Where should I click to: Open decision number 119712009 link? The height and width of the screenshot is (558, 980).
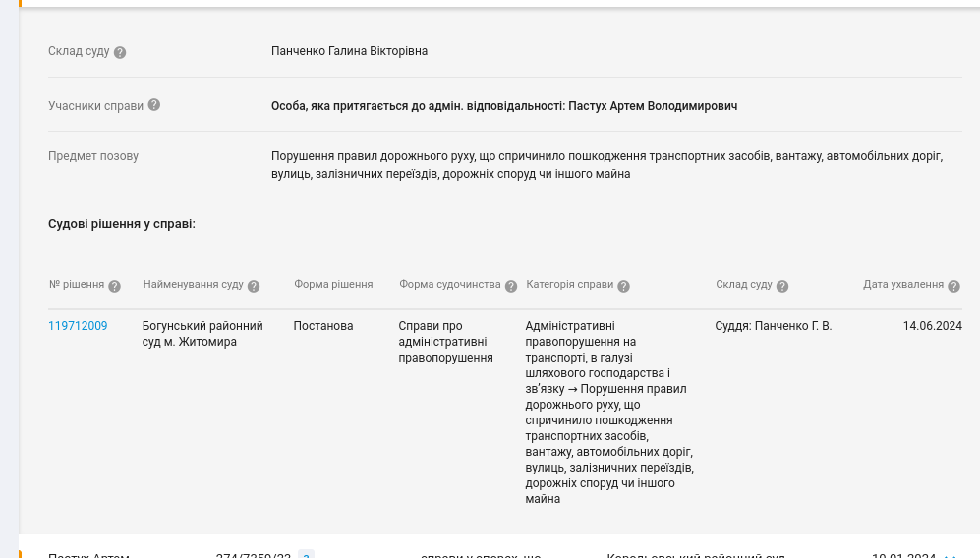78,326
